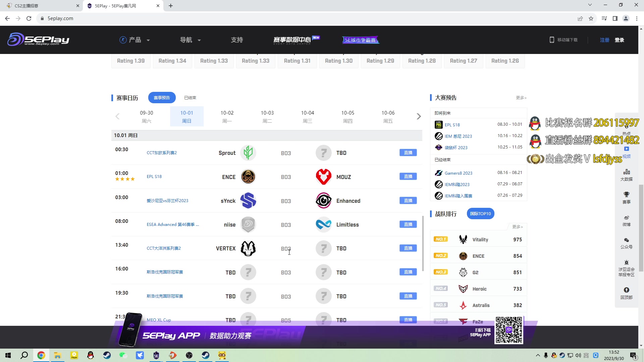Screen dimensions: 644x362
Task: Open 涉亚运会举报专区 sidebar icon
Action: pos(626,268)
